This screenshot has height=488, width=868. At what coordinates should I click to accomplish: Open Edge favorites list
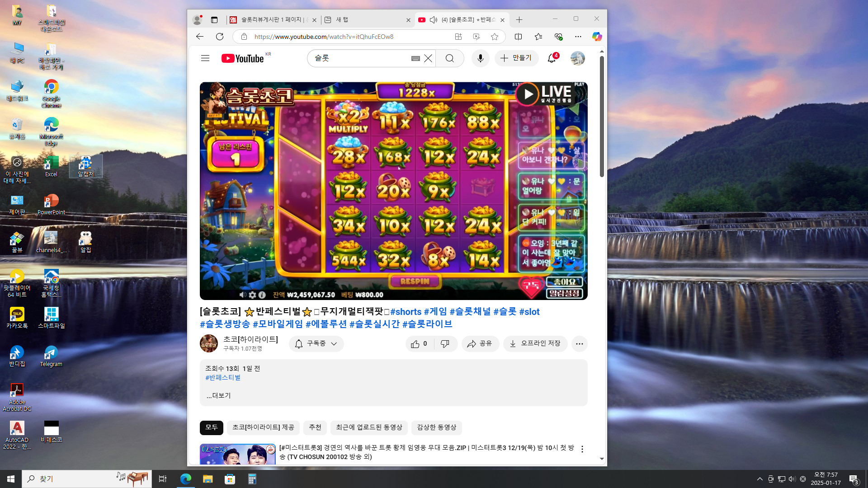pyautogui.click(x=538, y=37)
